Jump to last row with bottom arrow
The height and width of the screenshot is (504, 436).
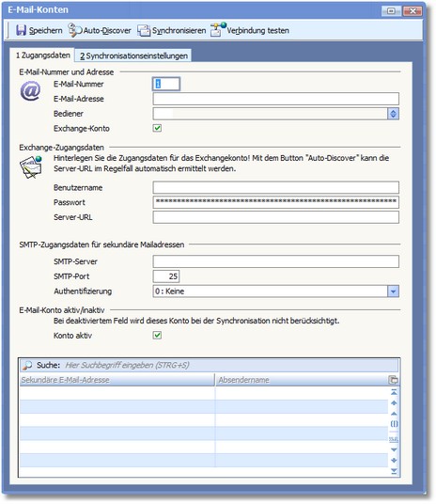click(394, 471)
